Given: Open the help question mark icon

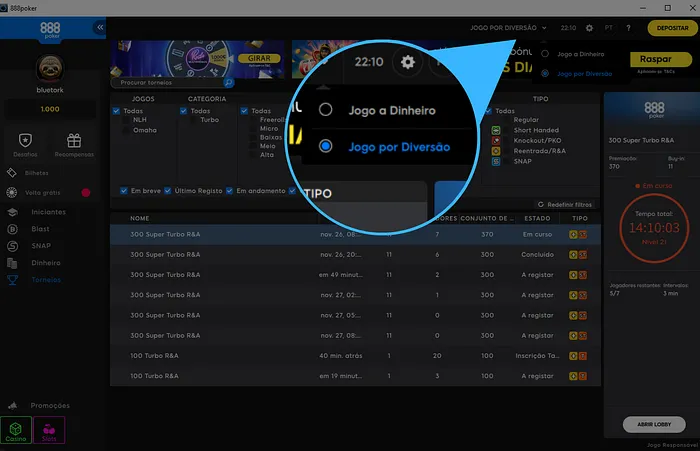Looking at the screenshot, I should click(x=628, y=28).
